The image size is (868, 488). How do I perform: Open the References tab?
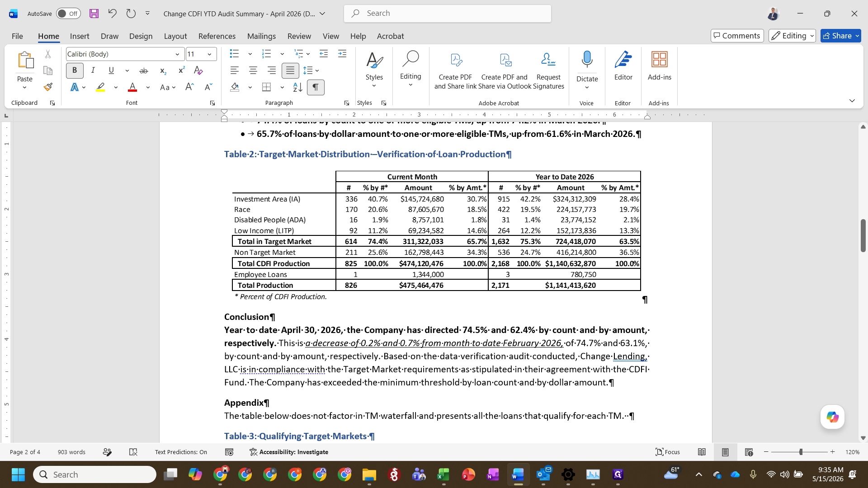point(217,36)
